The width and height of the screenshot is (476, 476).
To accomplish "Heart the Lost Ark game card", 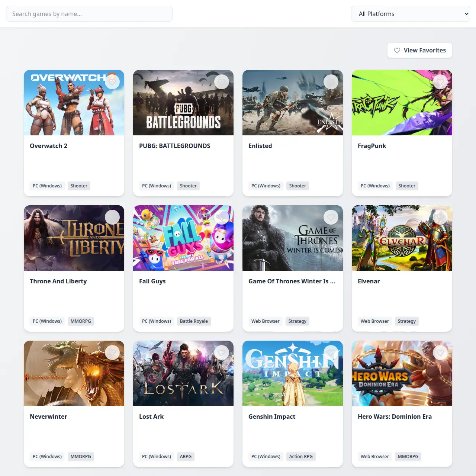I will (x=221, y=353).
